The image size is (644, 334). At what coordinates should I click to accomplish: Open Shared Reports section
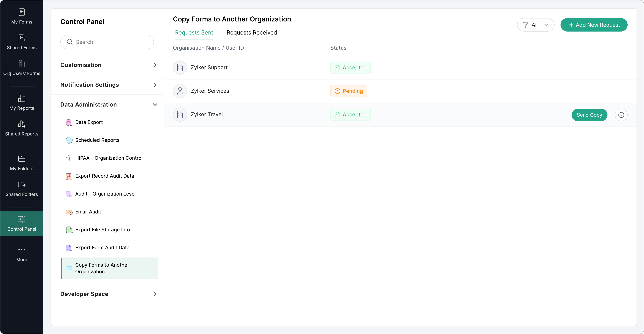(22, 128)
